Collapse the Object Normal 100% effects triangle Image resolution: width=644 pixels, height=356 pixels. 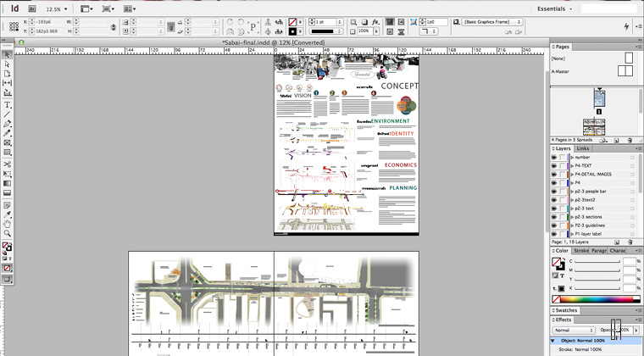[x=552, y=341]
